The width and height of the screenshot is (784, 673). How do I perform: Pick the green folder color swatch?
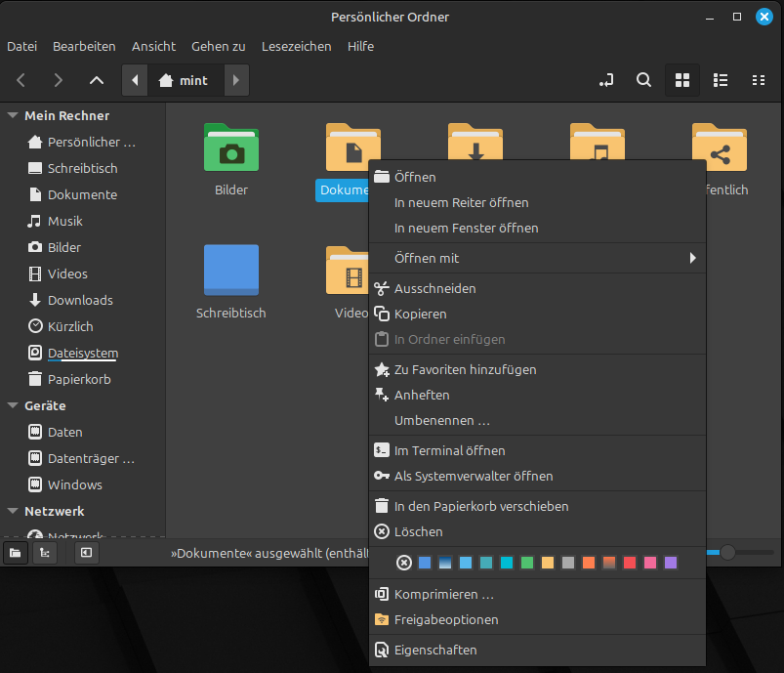pos(527,563)
